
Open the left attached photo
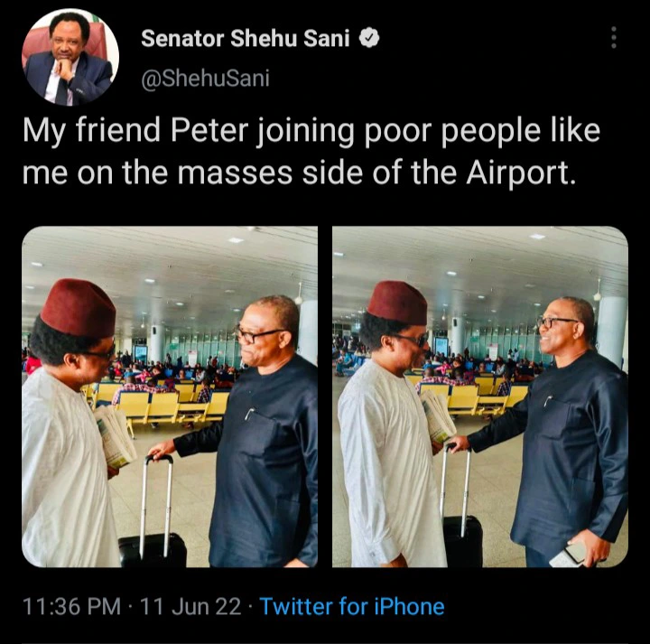170,397
